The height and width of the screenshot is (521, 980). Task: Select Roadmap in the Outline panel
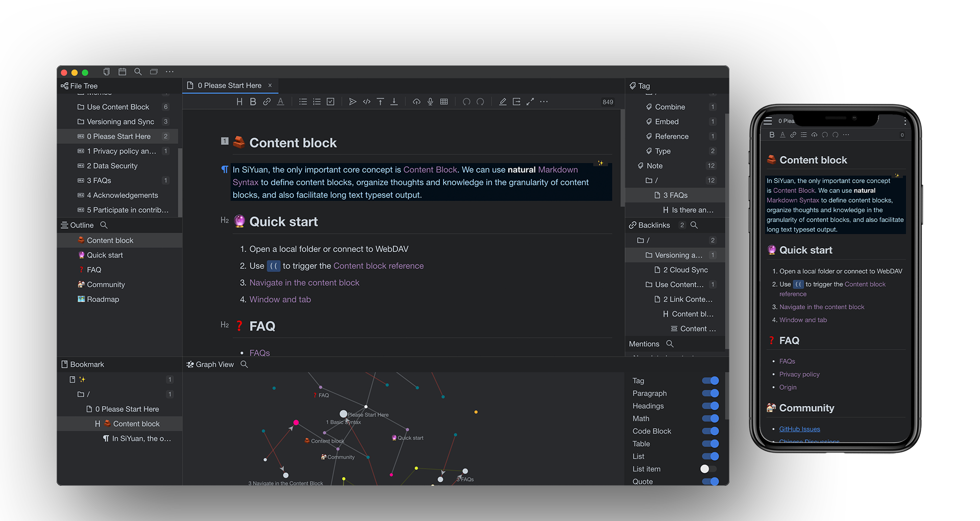[x=119, y=300]
